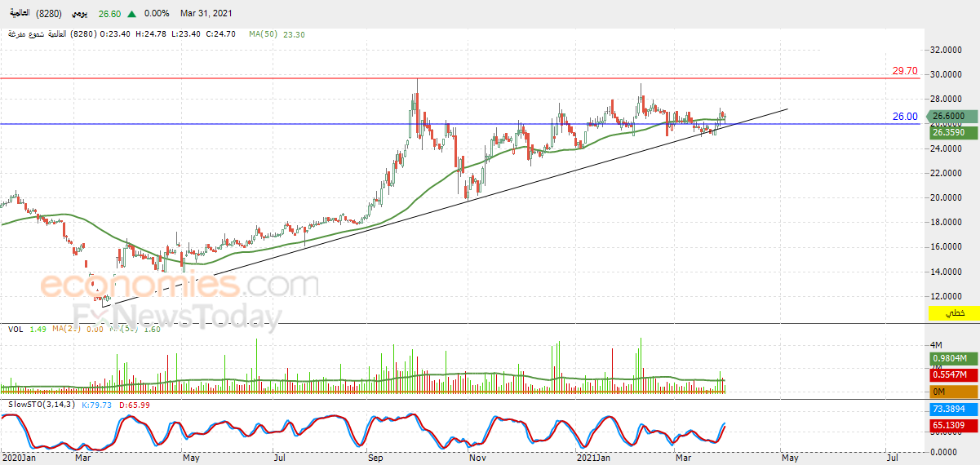
Task: Click the 2021Jan marker on time axis
Action: [594, 458]
